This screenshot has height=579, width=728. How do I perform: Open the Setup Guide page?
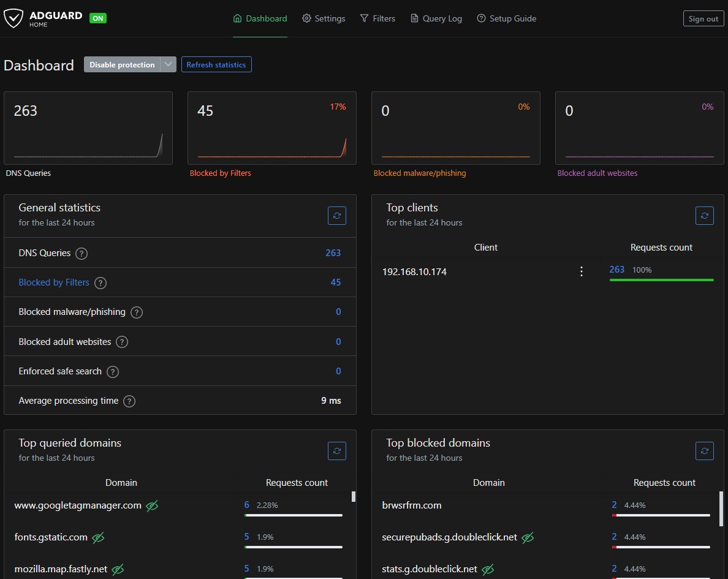pyautogui.click(x=507, y=18)
